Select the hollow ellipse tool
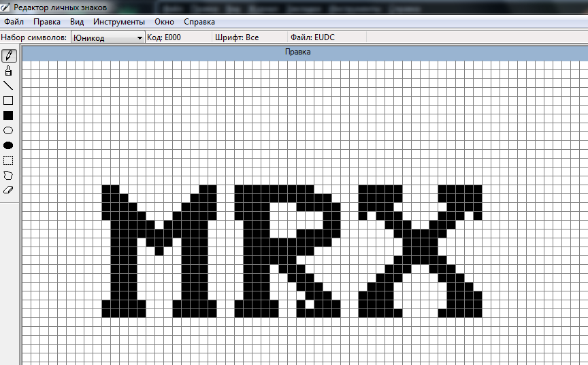588x365 pixels. click(9, 130)
